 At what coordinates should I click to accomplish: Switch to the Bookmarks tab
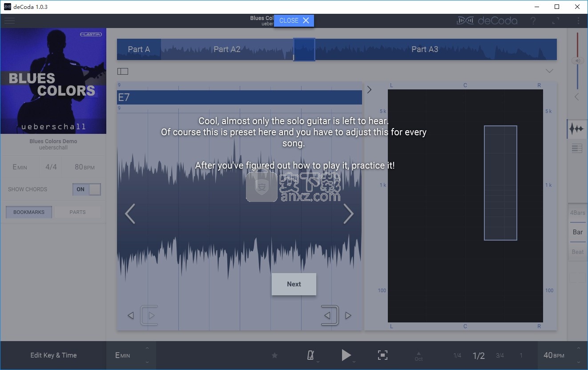29,212
